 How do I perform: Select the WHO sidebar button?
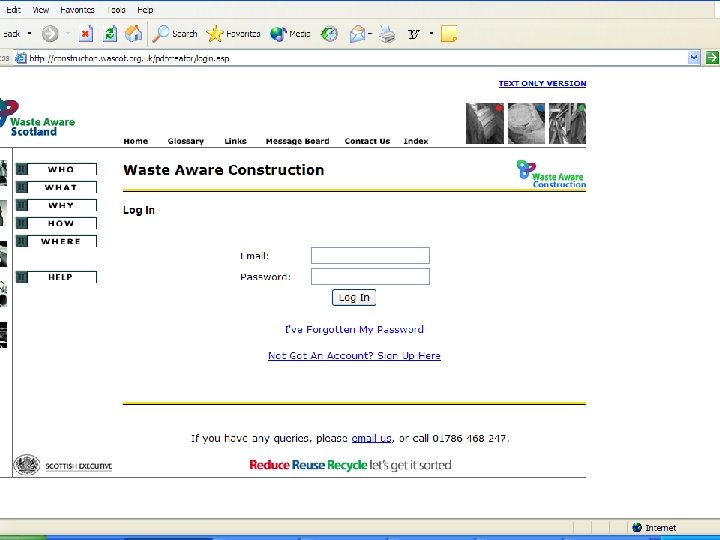(x=56, y=169)
